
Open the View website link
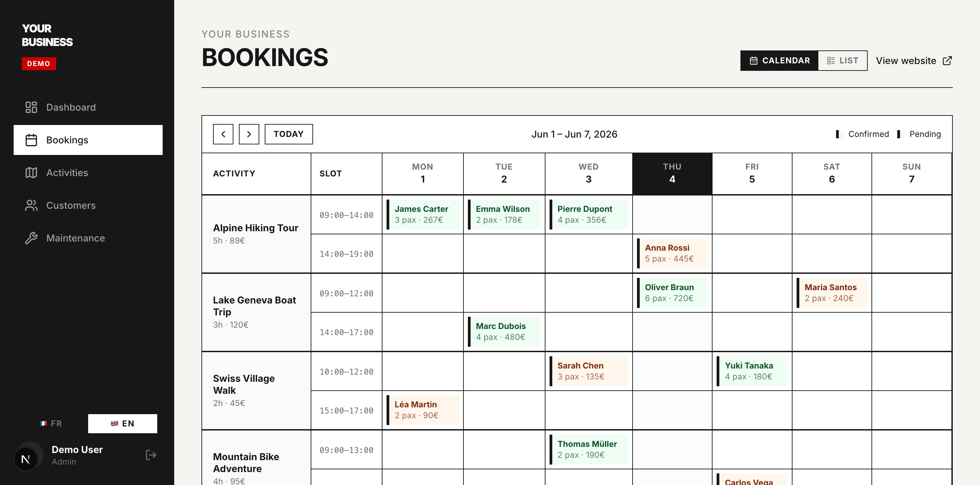point(914,61)
